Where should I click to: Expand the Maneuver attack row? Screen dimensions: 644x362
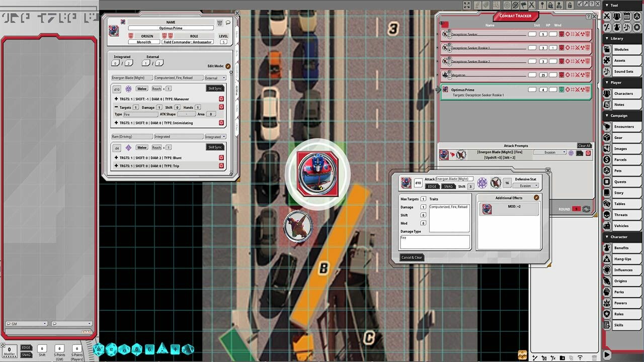[116, 99]
